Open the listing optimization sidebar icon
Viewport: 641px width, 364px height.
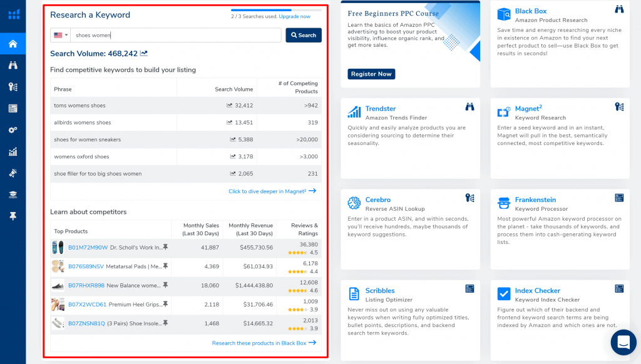click(13, 108)
